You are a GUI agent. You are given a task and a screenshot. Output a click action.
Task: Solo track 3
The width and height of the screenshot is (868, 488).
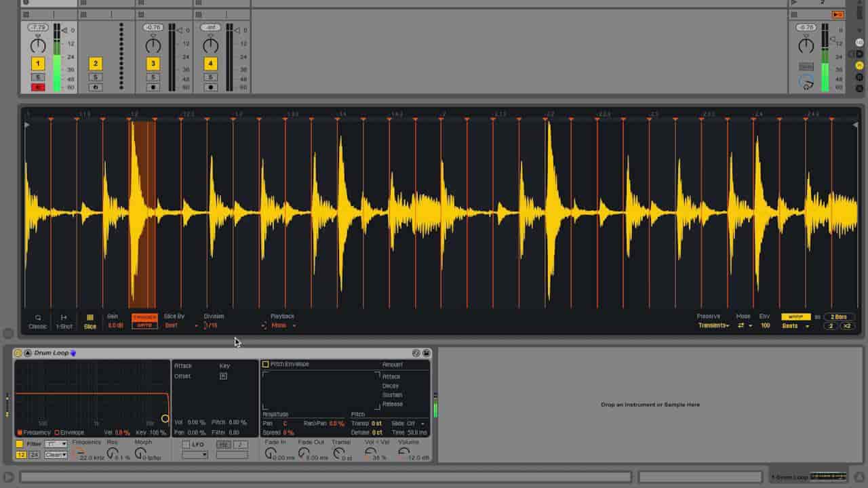153,77
